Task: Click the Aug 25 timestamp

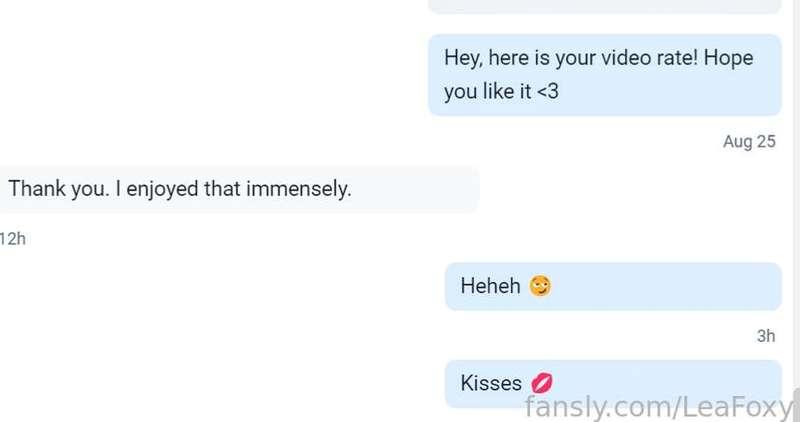Action: (749, 141)
